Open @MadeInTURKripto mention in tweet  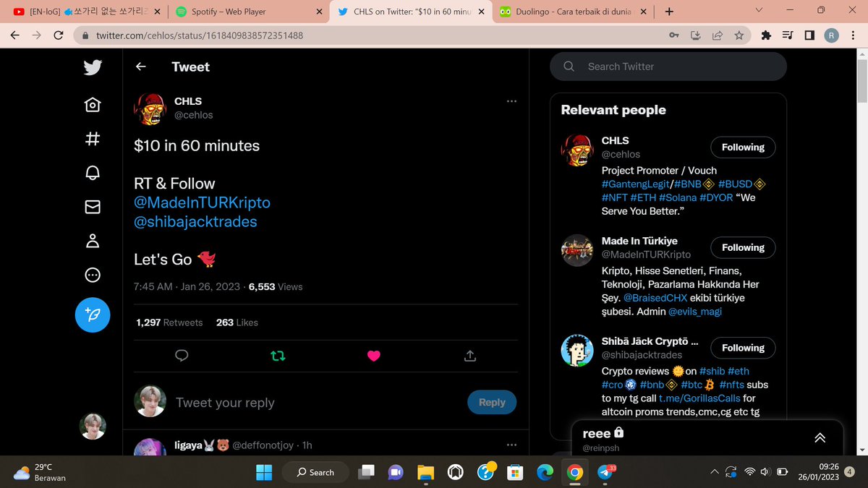tap(202, 202)
